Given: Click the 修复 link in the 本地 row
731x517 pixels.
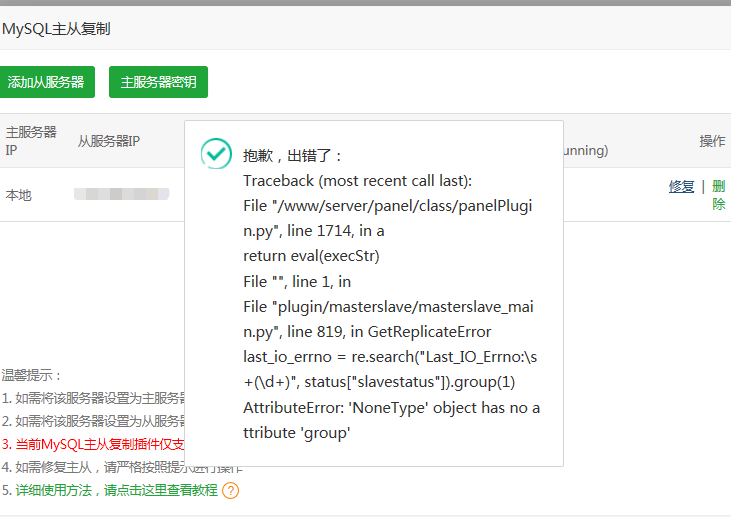Looking at the screenshot, I should click(x=681, y=186).
